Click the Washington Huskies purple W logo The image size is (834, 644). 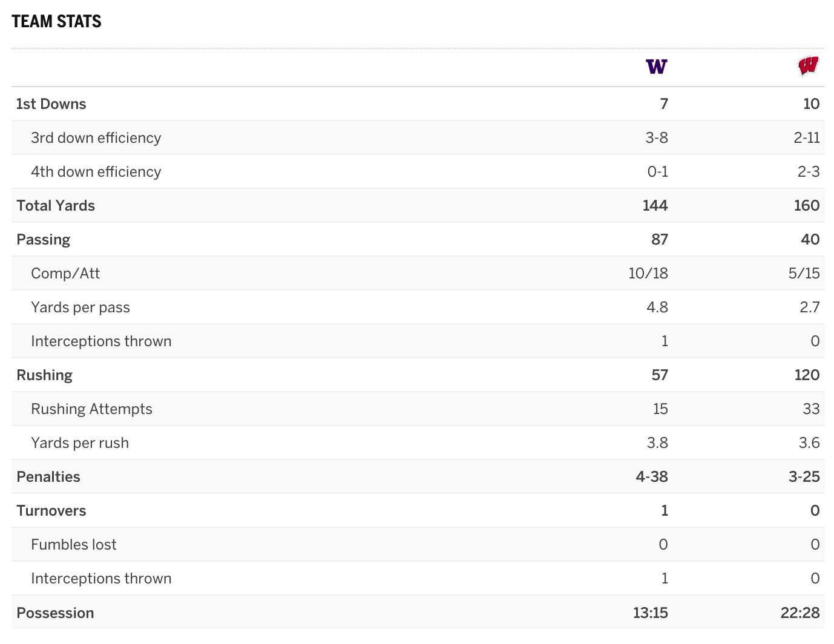(x=656, y=67)
